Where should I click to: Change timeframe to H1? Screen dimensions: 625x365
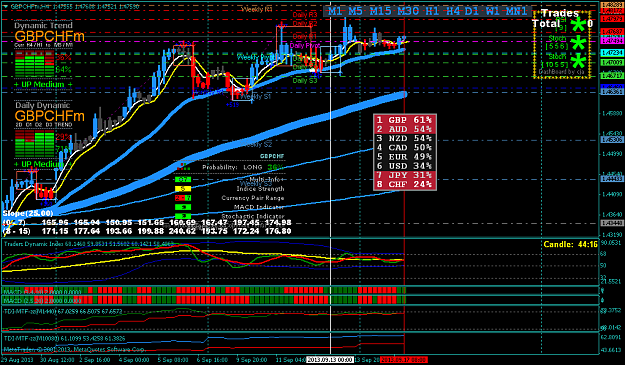tap(432, 11)
